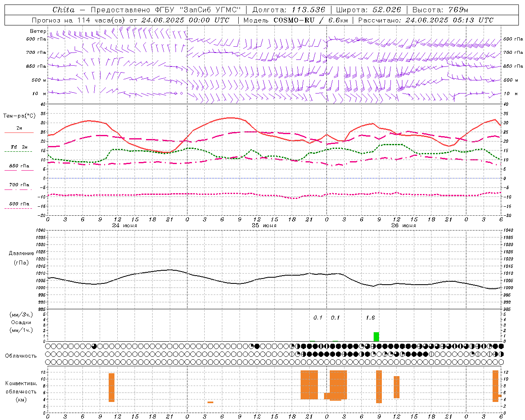Click the "24 июня" date label
Screen dimensions: 525x420
pos(125,226)
